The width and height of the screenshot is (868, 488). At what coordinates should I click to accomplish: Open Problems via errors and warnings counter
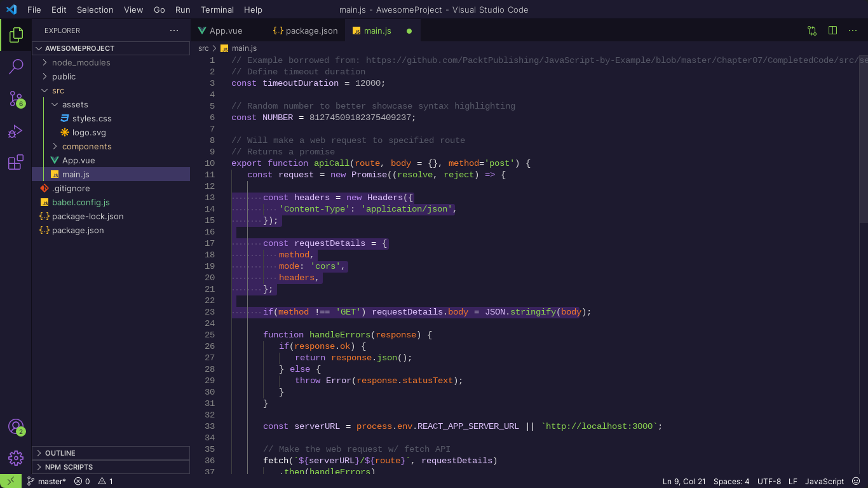tap(93, 481)
